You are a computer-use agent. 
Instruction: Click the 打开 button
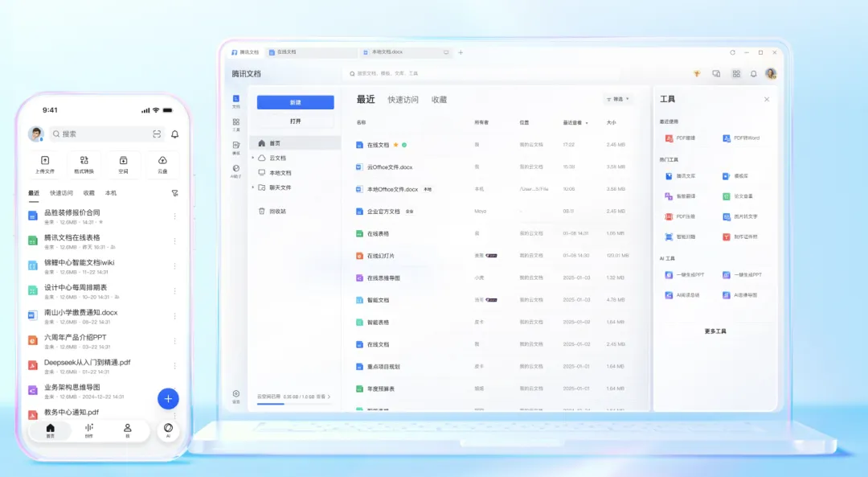[296, 121]
